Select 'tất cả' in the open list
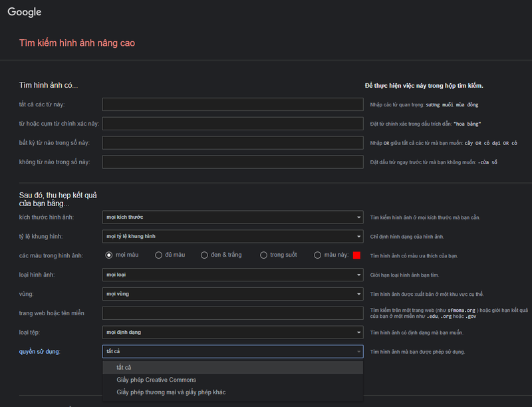This screenshot has height=407, width=532. 233,367
